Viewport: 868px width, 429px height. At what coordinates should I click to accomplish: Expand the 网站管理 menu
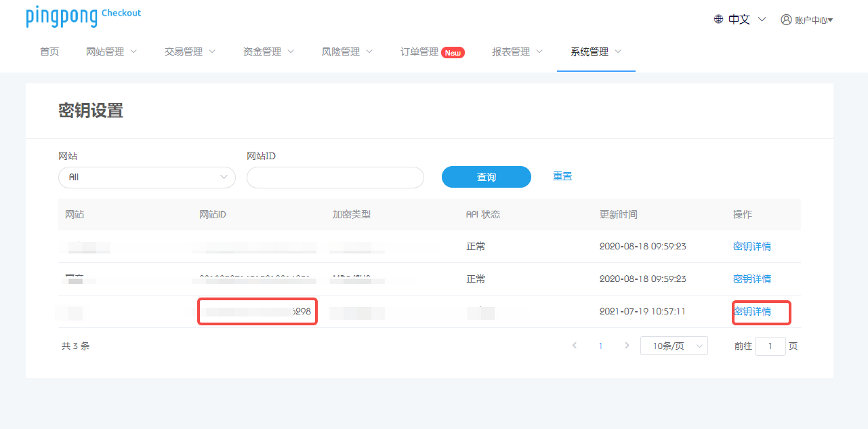click(x=111, y=52)
